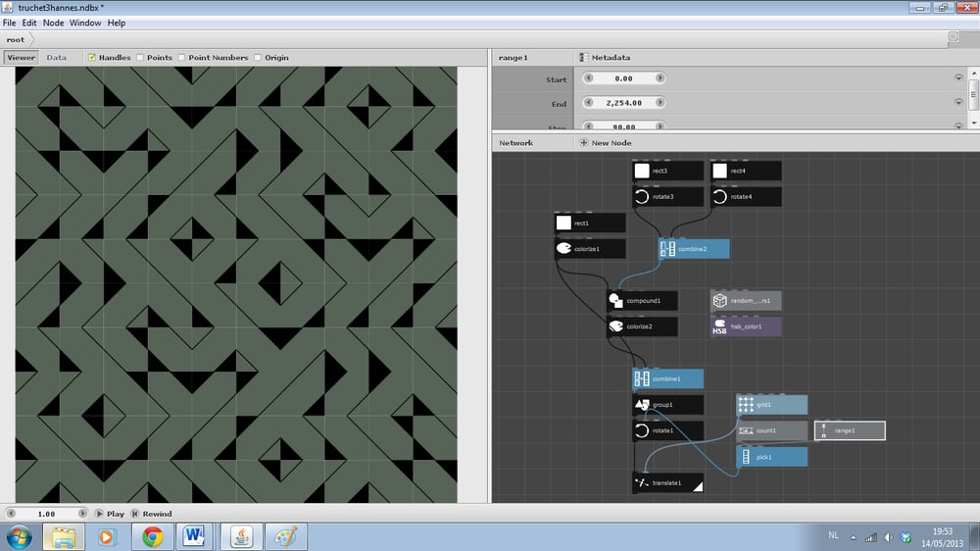
Task: Select the compound1 node icon
Action: pos(615,301)
